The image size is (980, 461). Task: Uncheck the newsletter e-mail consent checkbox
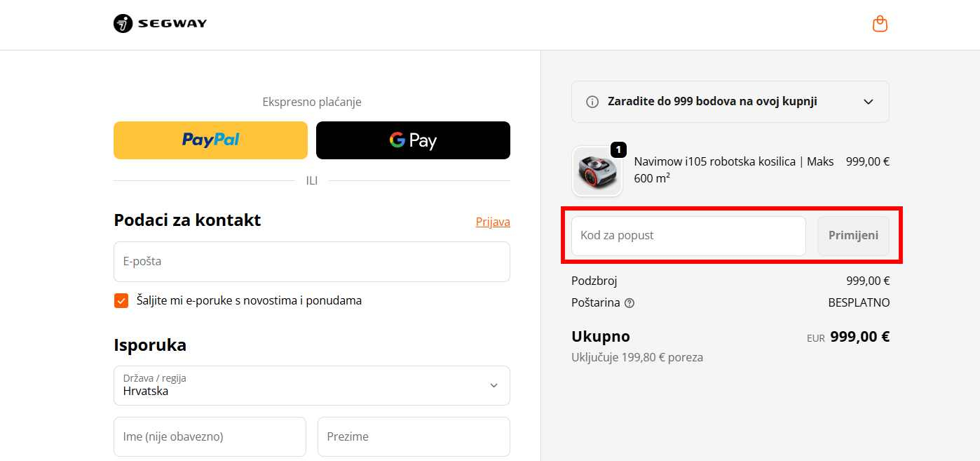click(x=121, y=300)
